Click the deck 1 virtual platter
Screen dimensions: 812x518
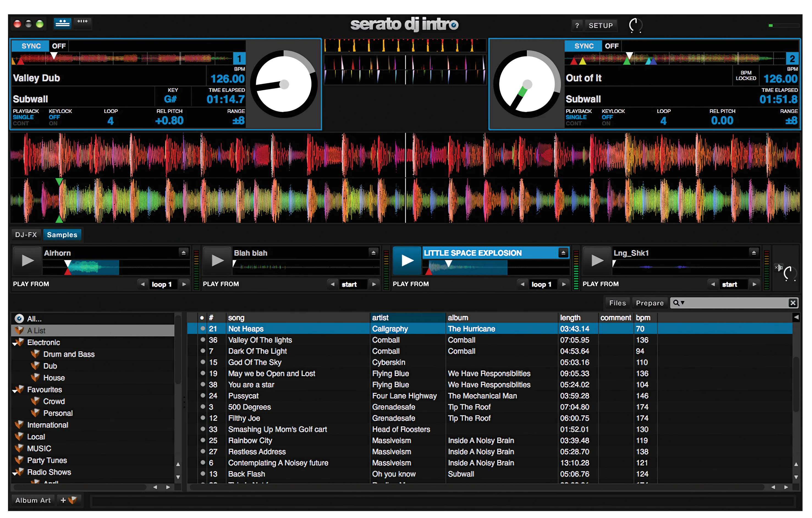pos(284,84)
